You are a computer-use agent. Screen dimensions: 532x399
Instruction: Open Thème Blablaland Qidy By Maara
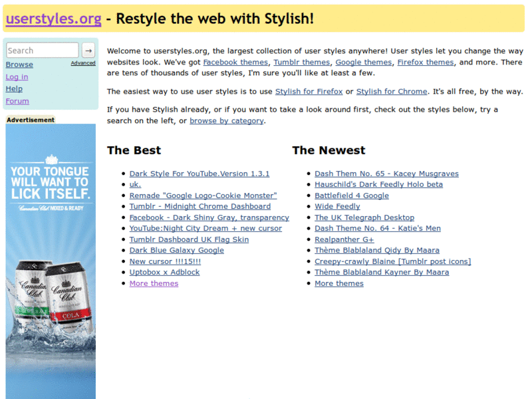tap(377, 251)
